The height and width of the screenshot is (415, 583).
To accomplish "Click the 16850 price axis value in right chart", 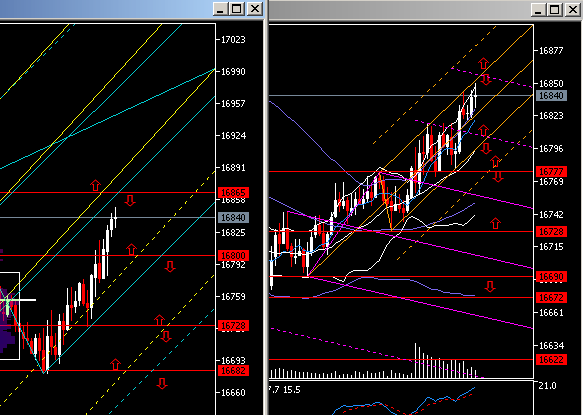I will point(551,84).
